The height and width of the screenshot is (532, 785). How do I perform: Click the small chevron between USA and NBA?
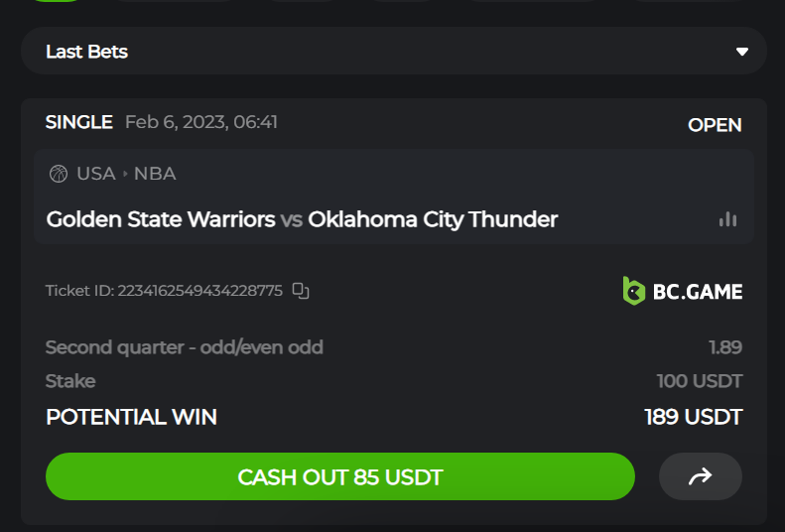(x=125, y=174)
